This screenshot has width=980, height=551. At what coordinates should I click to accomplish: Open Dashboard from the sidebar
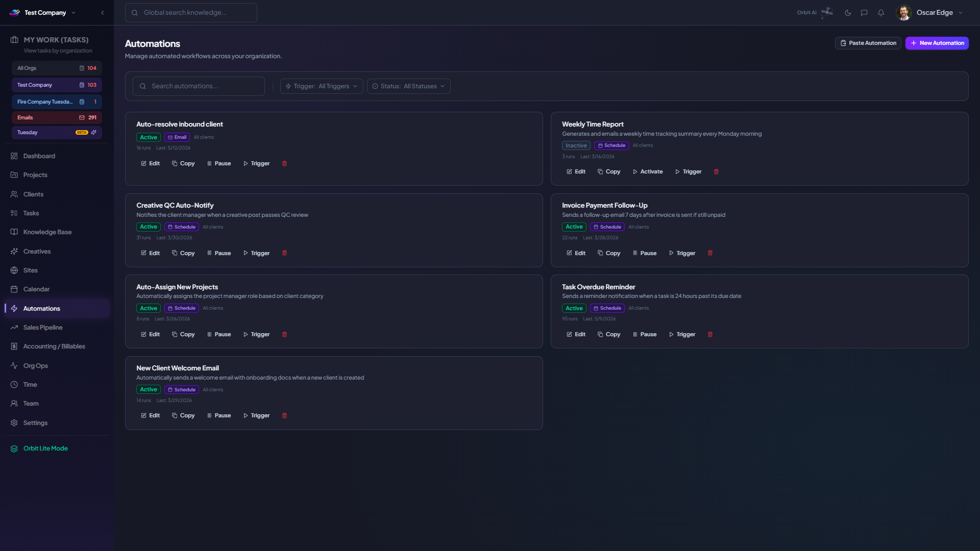(x=57, y=156)
